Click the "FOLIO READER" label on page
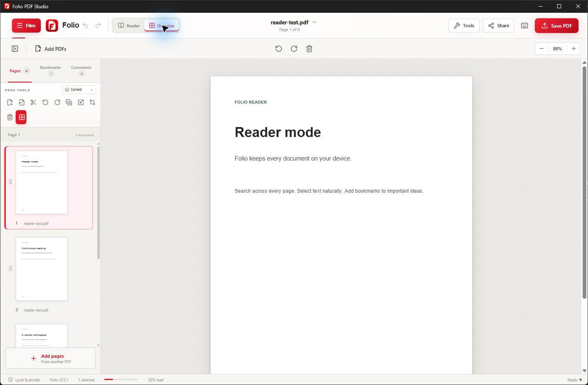 pos(251,102)
